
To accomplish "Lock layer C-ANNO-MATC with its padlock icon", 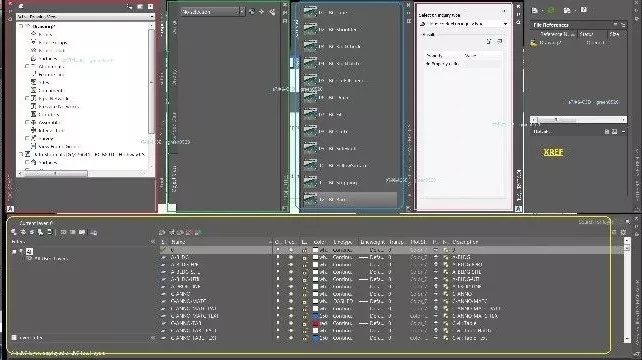I will (x=304, y=301).
